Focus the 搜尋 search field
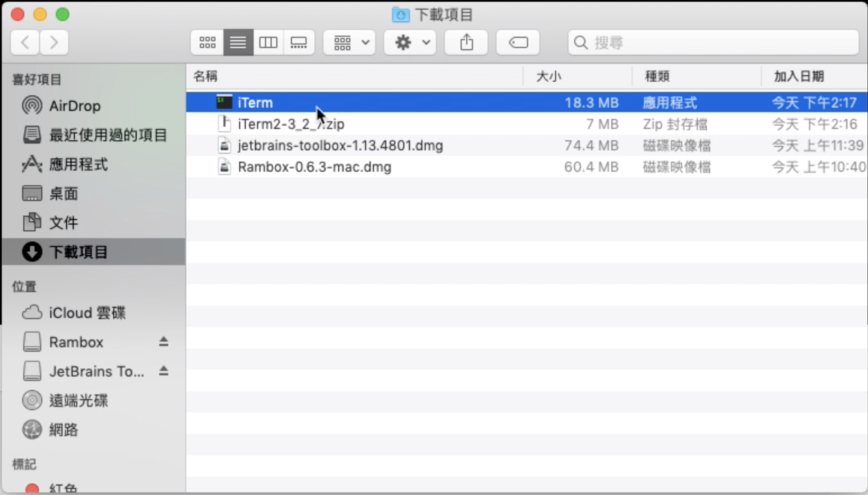 (714, 43)
